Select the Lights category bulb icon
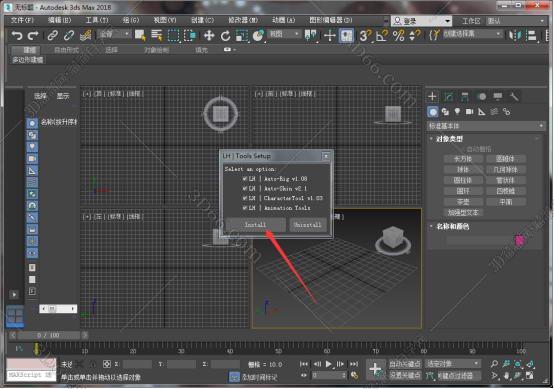This screenshot has width=554, height=389. click(x=457, y=112)
